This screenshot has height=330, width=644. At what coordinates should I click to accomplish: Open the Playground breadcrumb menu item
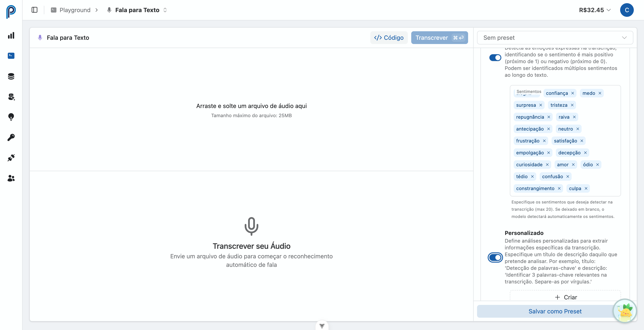point(75,10)
